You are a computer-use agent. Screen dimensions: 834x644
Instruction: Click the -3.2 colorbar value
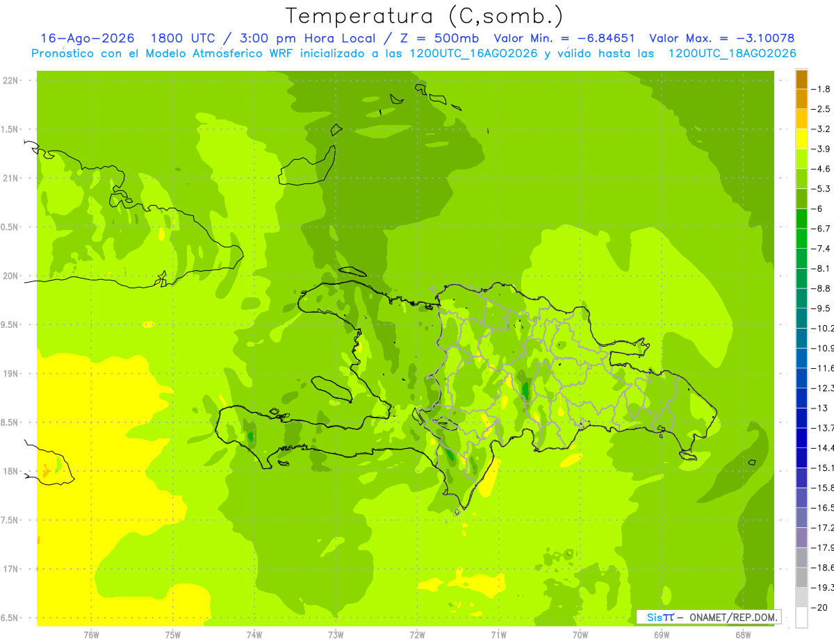[821, 129]
